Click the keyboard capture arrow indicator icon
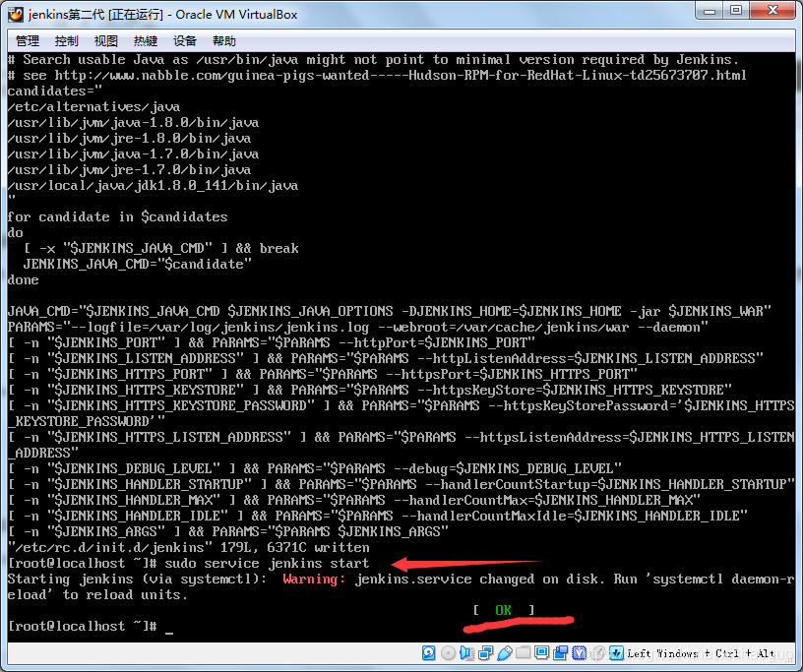The height and width of the screenshot is (672, 803). (617, 653)
